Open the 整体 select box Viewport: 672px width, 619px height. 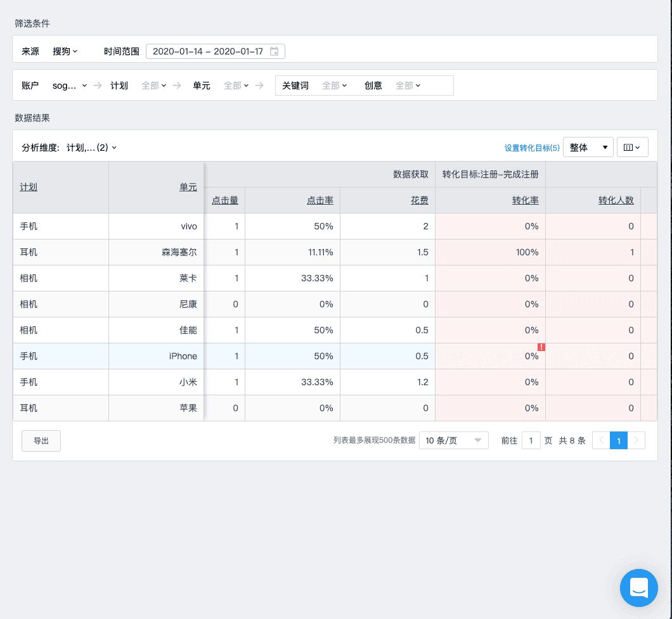tap(588, 148)
